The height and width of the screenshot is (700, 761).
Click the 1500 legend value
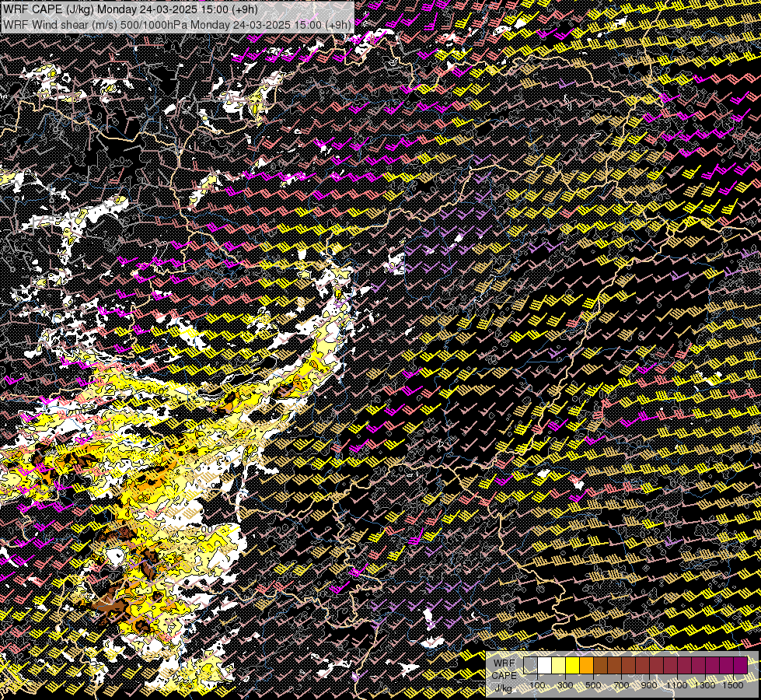733,685
